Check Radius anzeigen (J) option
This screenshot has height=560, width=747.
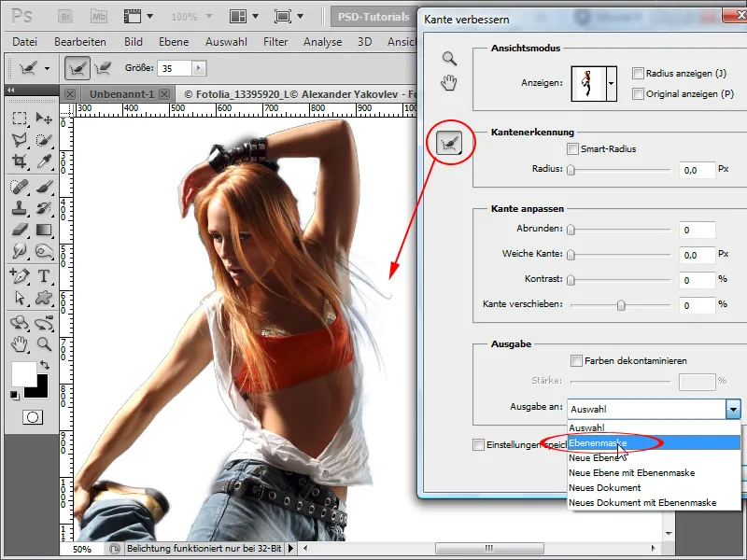coord(638,74)
